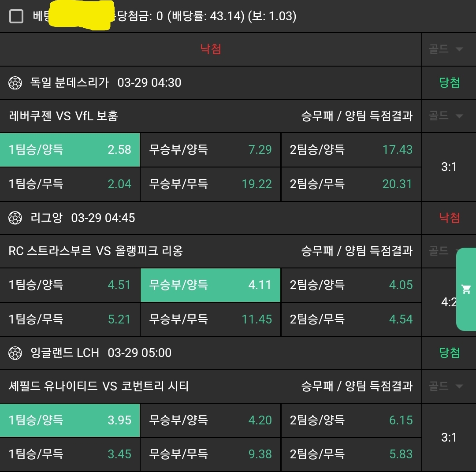Choose 1팀승/무득 at odds 5.21
The image size is (476, 472).
click(x=70, y=319)
